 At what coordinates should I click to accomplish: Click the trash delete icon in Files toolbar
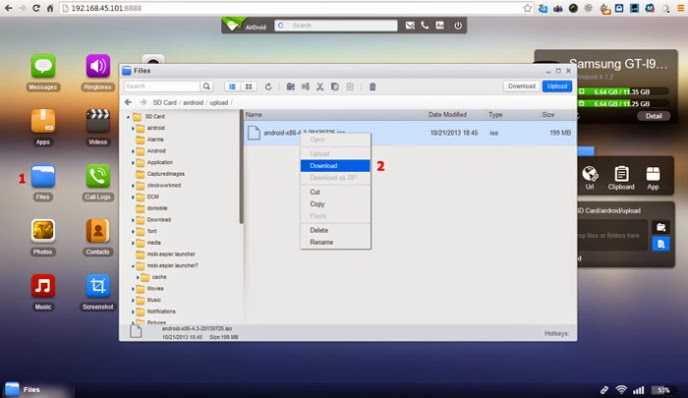(373, 87)
